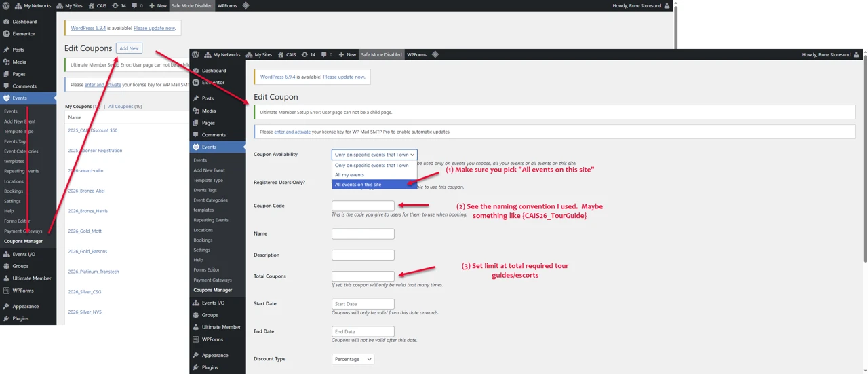Click diamond icon in front window admin bar
Screen dimensions: 868x374
tap(435, 54)
